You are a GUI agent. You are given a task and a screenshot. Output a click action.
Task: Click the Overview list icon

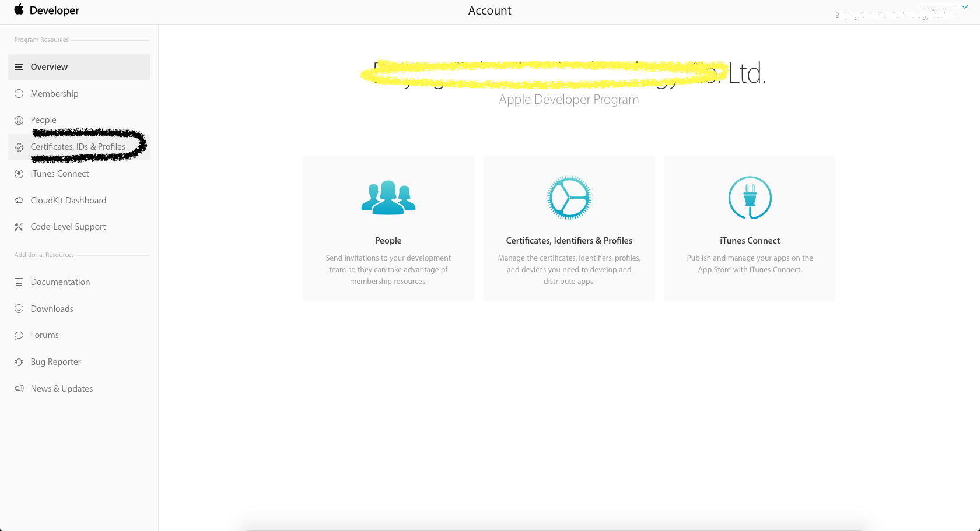tap(19, 67)
